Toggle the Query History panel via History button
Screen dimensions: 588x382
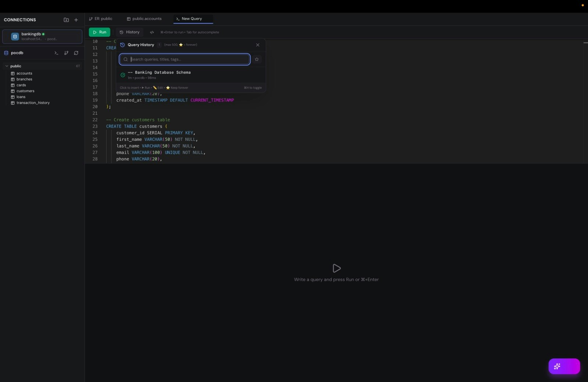tap(129, 32)
